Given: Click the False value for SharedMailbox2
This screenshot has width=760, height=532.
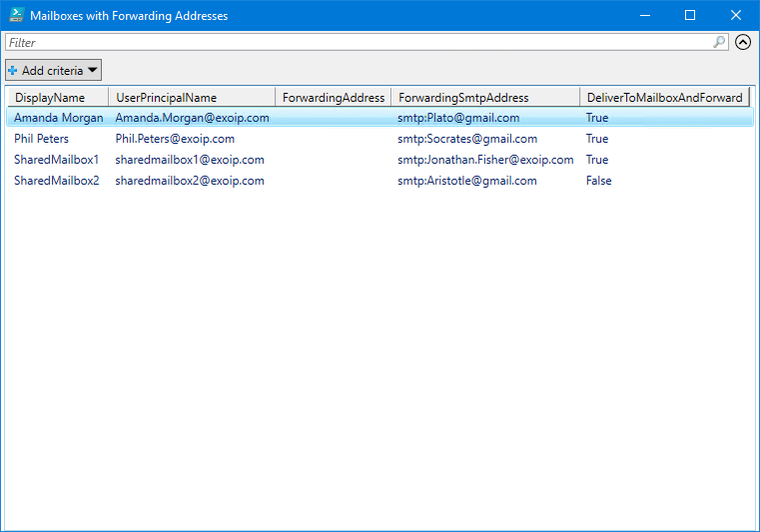Looking at the screenshot, I should coord(598,181).
